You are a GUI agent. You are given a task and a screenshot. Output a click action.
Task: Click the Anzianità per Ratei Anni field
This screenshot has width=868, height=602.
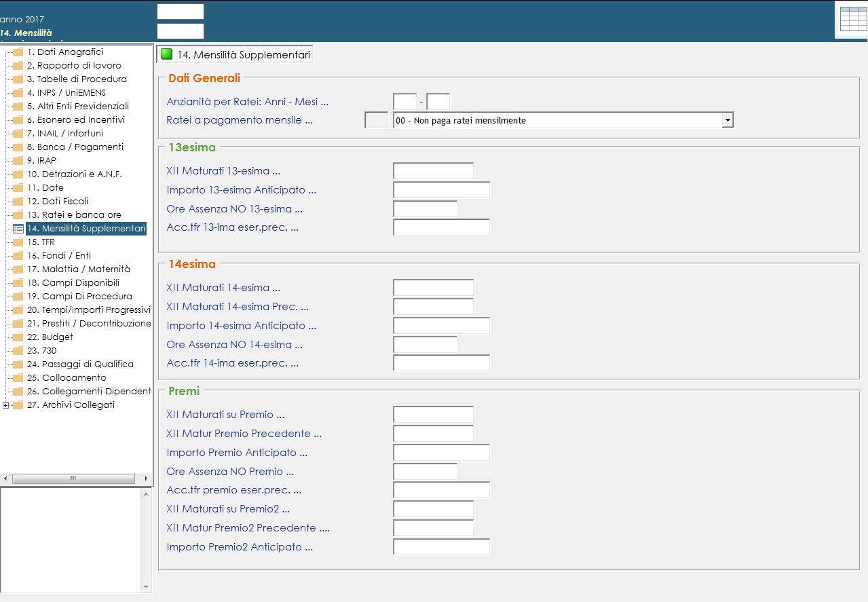[404, 102]
